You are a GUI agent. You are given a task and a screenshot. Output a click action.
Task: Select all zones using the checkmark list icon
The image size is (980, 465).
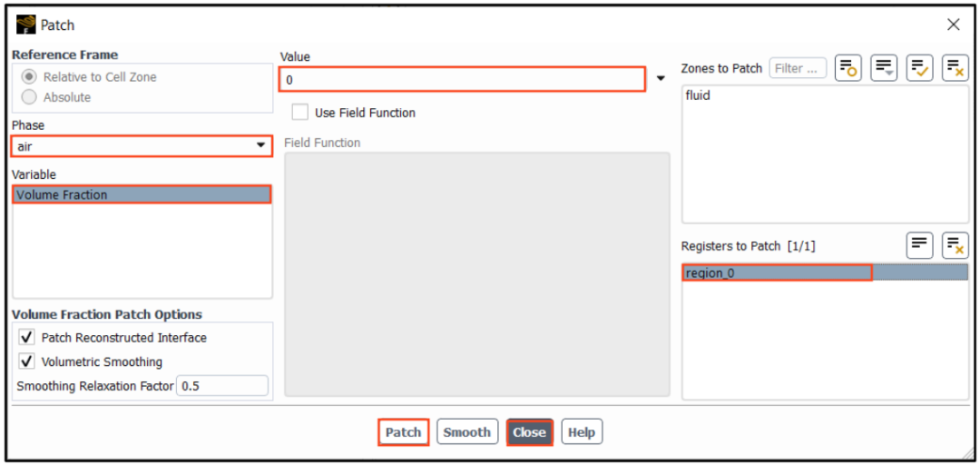(x=919, y=68)
